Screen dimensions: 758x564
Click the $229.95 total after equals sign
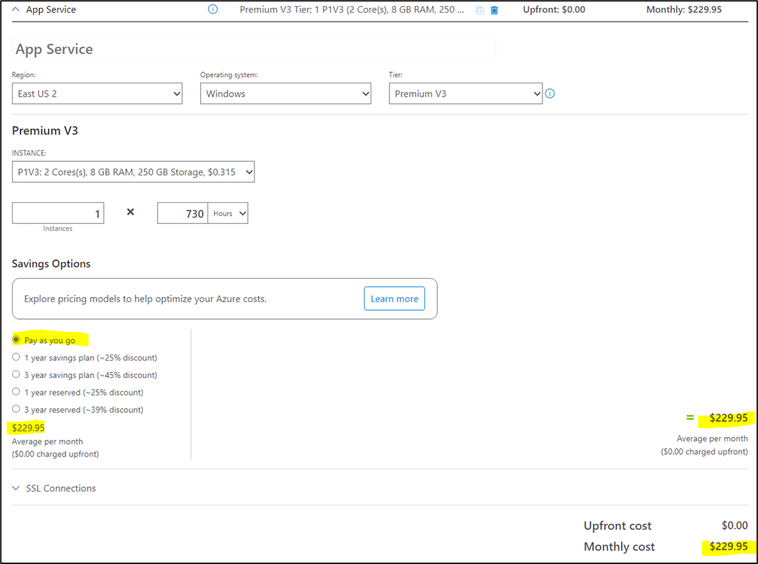pyautogui.click(x=729, y=418)
